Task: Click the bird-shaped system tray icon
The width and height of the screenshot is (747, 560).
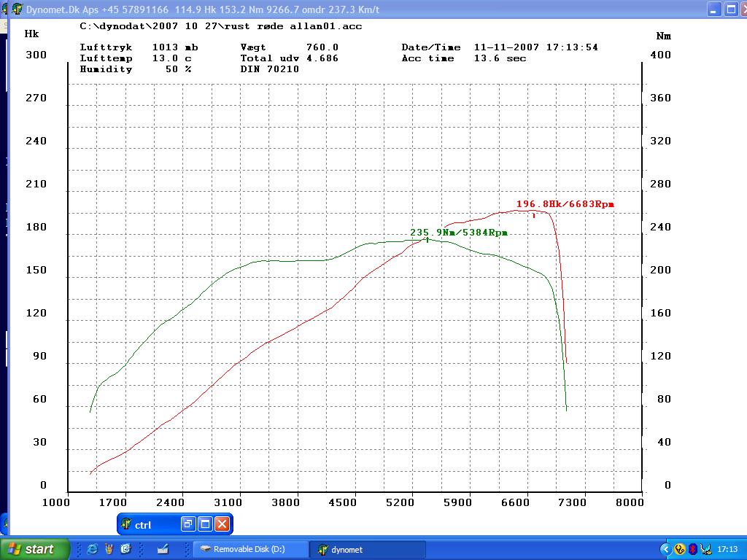Action: [706, 549]
